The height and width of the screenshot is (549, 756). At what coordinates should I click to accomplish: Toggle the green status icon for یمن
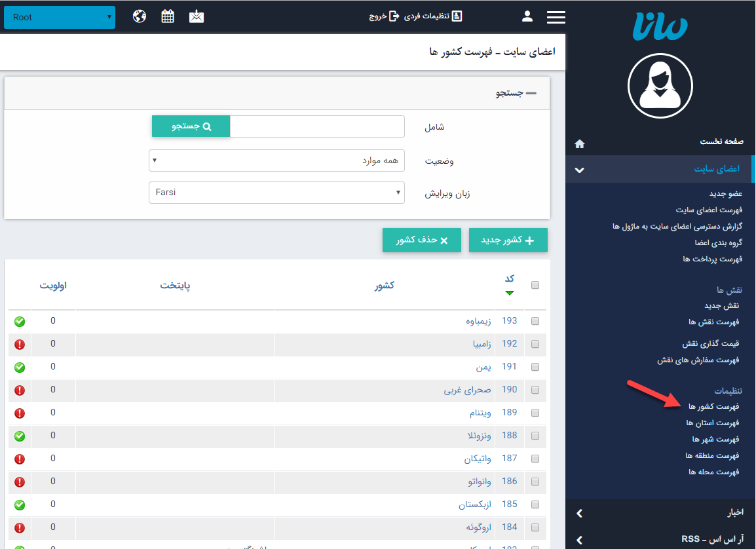[x=20, y=366]
